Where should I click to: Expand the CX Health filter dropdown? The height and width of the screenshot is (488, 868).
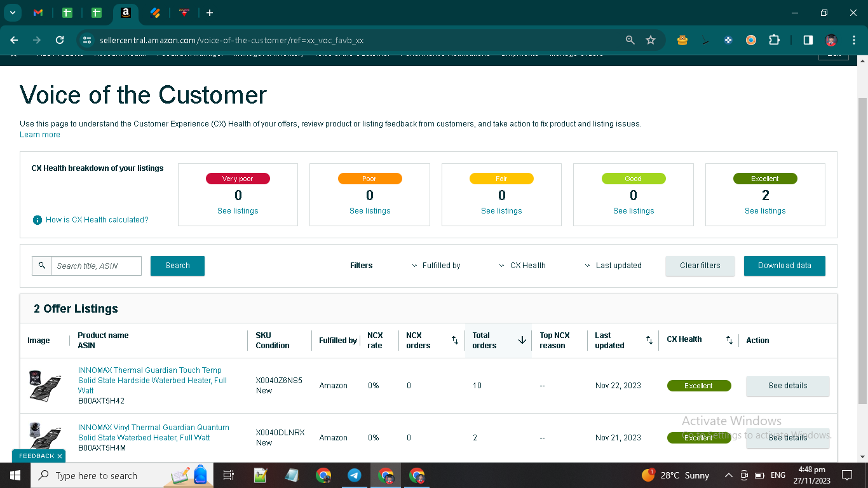pyautogui.click(x=523, y=266)
